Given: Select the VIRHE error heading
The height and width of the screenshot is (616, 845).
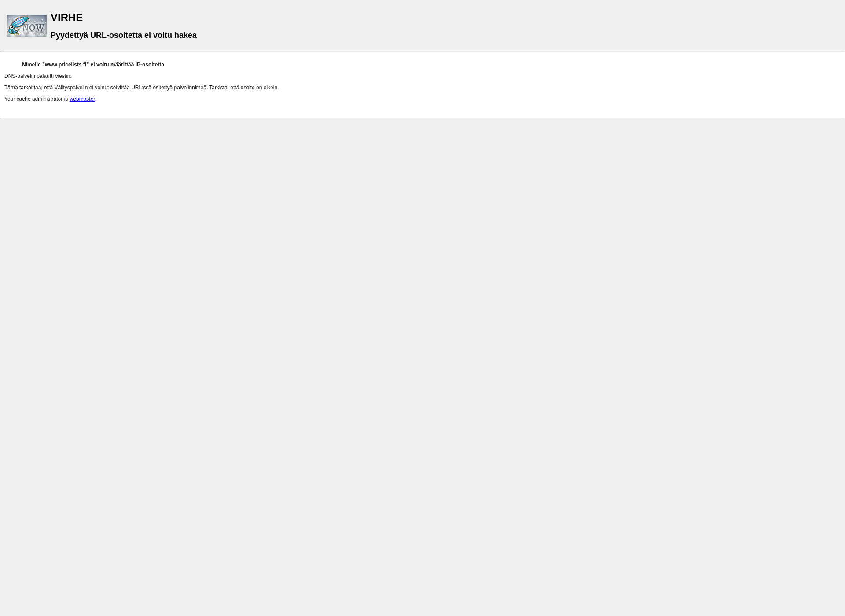Looking at the screenshot, I should [x=66, y=17].
